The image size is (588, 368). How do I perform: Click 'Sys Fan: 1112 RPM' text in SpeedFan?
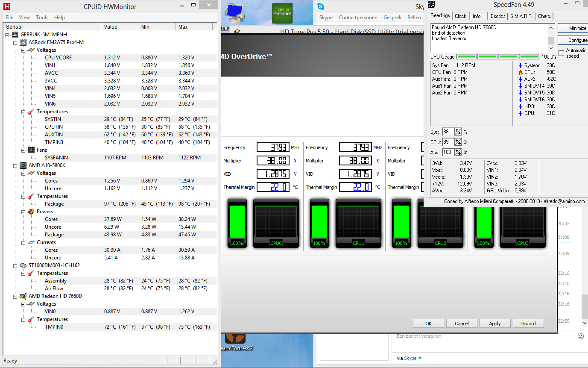coord(453,65)
